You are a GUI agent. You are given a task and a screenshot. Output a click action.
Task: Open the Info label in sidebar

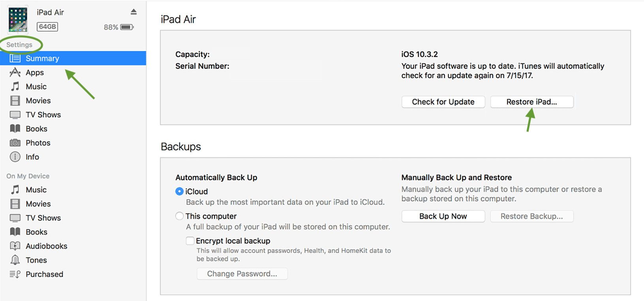tap(32, 157)
